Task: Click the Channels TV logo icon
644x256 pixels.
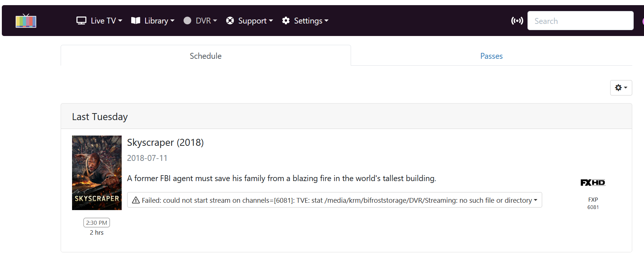Action: (26, 21)
